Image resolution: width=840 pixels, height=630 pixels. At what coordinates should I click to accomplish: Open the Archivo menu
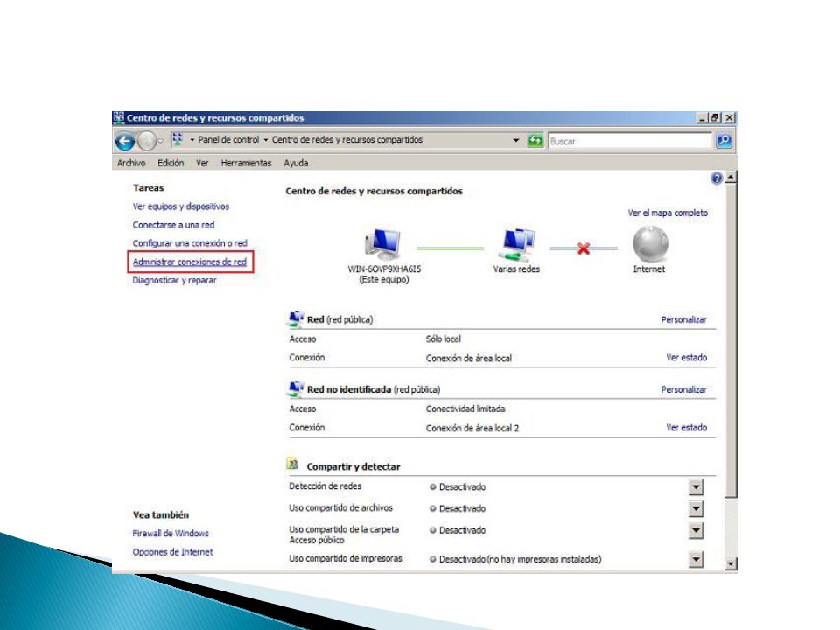point(131,163)
